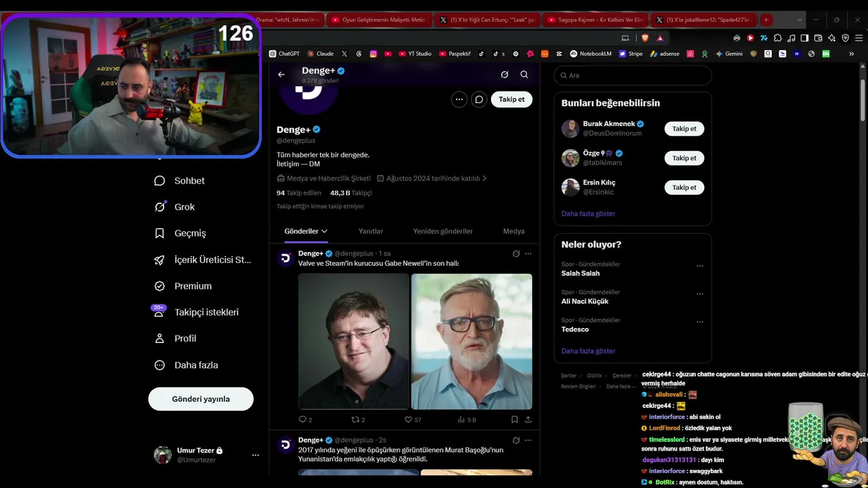This screenshot has height=488, width=868.
Task: Open Grok actions on the Gabe Newell post
Action: pyautogui.click(x=516, y=253)
